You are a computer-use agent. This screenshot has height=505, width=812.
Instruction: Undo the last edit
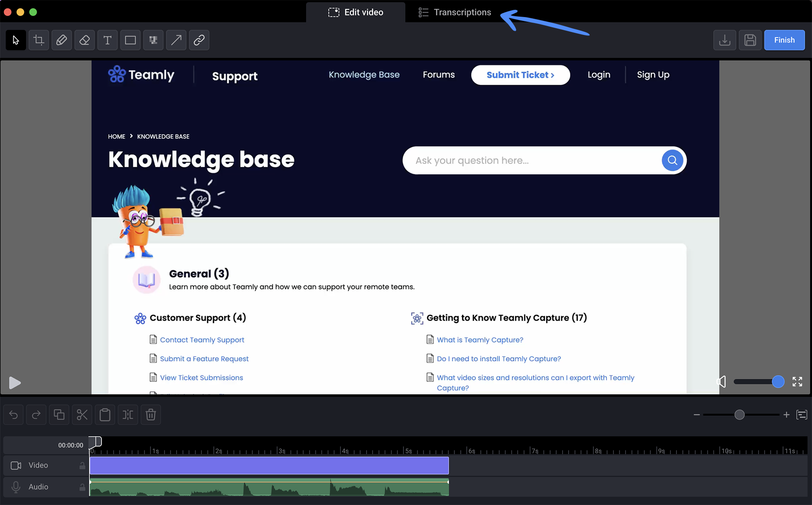coord(13,415)
